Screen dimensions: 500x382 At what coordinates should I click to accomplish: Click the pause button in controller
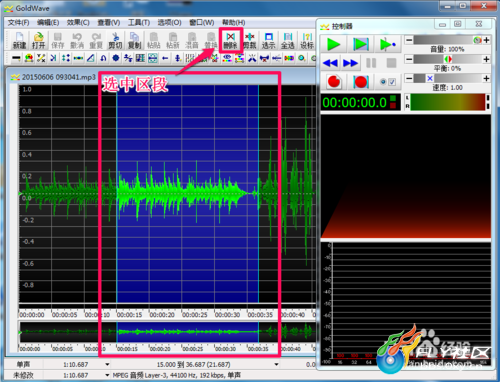(371, 63)
